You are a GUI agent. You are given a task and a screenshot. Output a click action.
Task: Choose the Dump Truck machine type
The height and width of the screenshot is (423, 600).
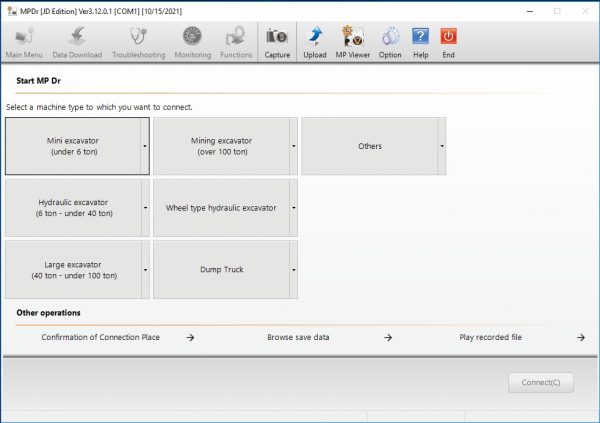coord(221,270)
